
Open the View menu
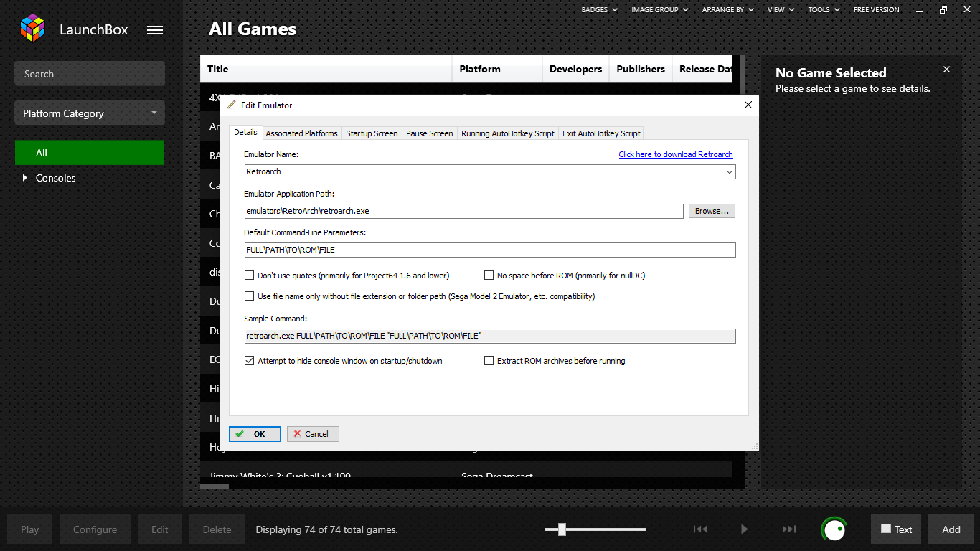click(781, 10)
